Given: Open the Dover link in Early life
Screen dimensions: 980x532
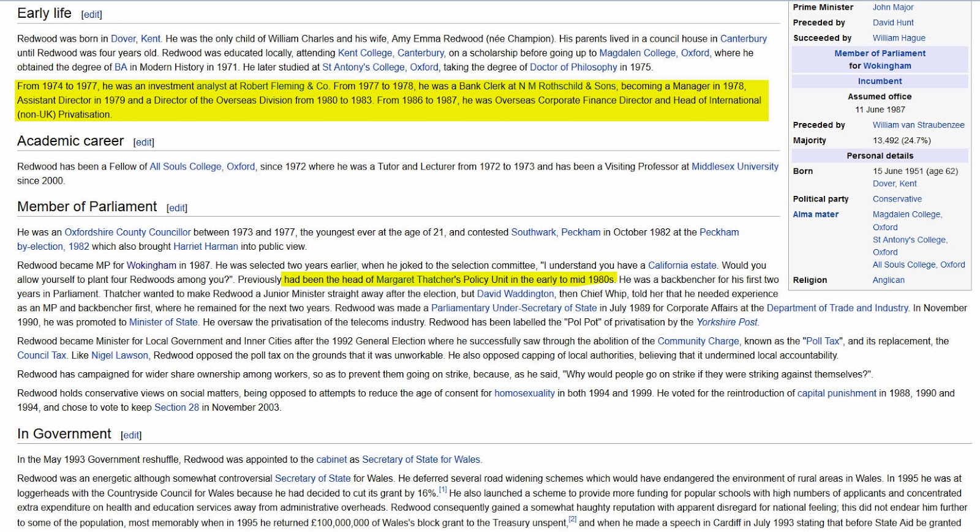Looking at the screenshot, I should click(x=123, y=39).
